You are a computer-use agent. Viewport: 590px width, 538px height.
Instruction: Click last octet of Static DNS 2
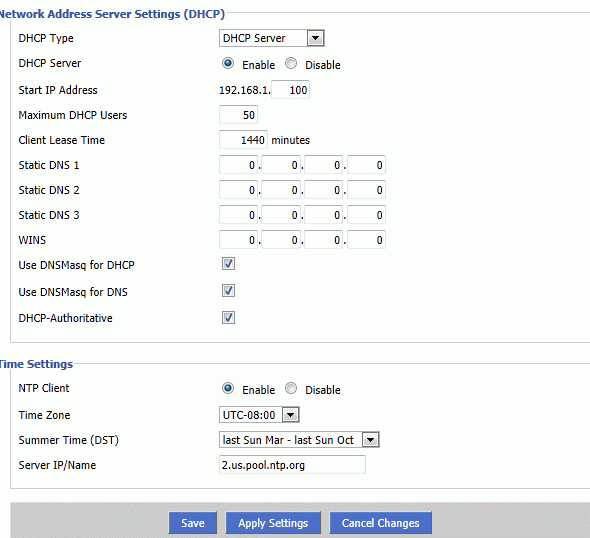click(366, 190)
